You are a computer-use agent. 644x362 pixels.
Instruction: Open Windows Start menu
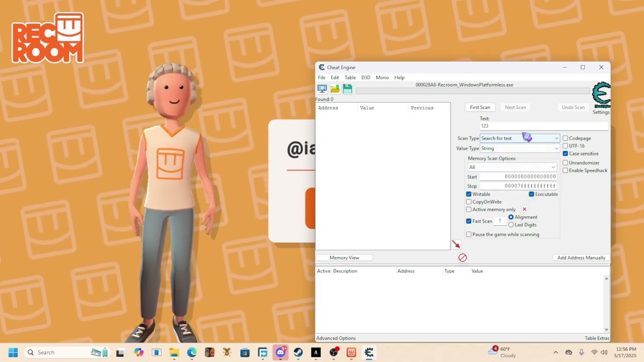13,352
